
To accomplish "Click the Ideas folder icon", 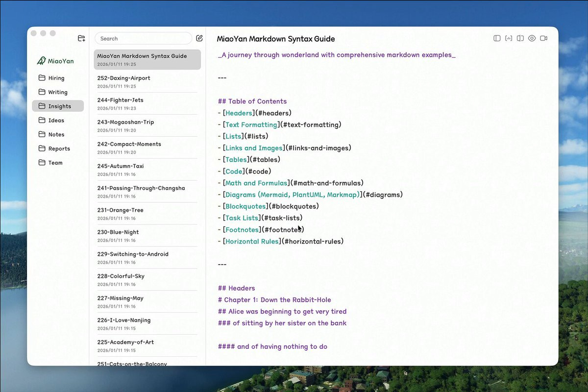I will point(42,120).
